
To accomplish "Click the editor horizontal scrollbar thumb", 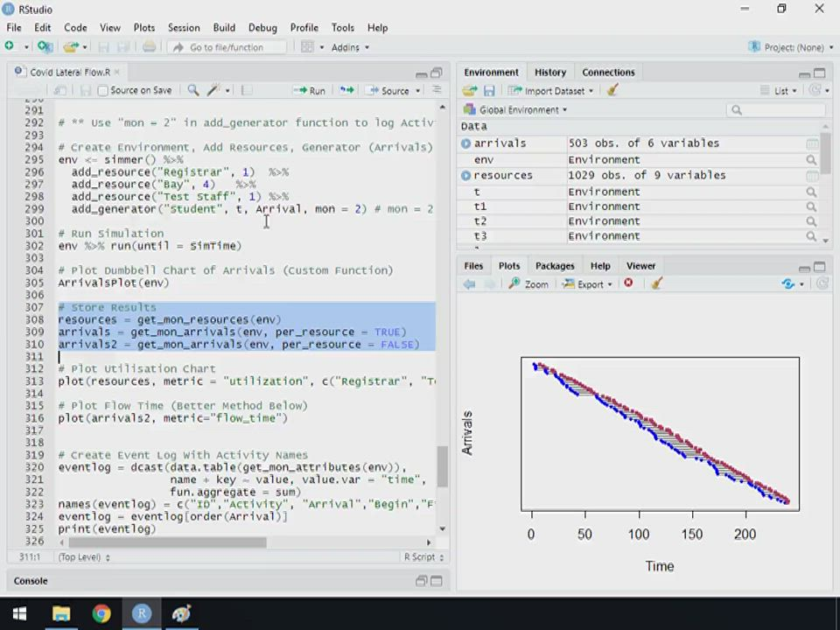I will pyautogui.click(x=166, y=542).
